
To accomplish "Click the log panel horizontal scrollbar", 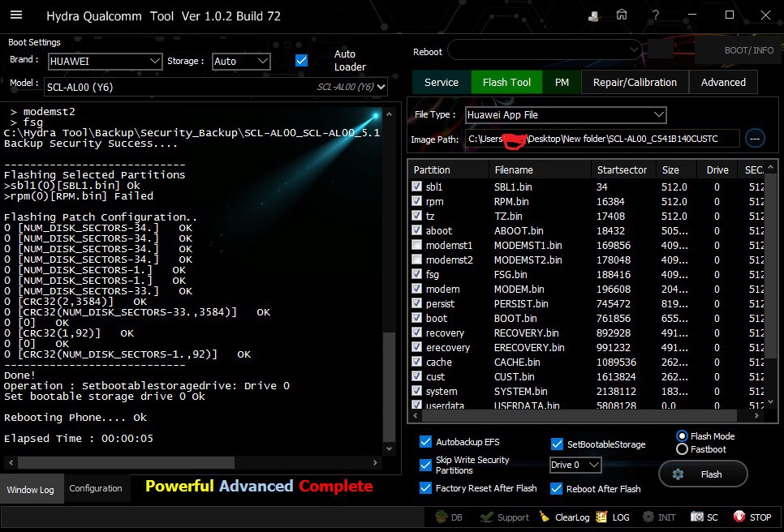I will tap(126, 462).
